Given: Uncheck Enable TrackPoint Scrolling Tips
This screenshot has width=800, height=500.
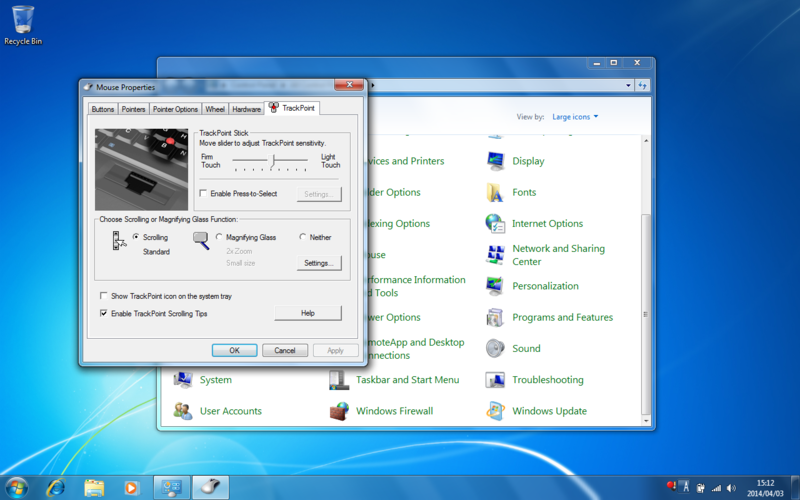Looking at the screenshot, I should 104,313.
